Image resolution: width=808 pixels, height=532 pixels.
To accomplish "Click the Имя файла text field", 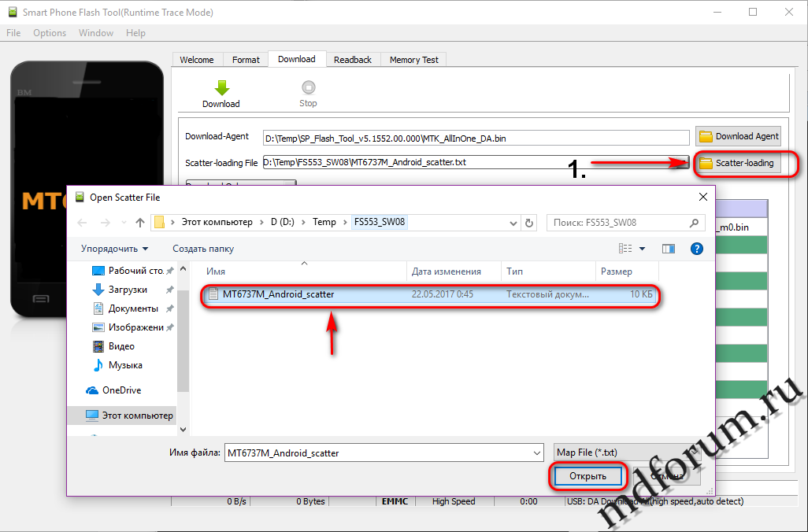I will tap(379, 453).
